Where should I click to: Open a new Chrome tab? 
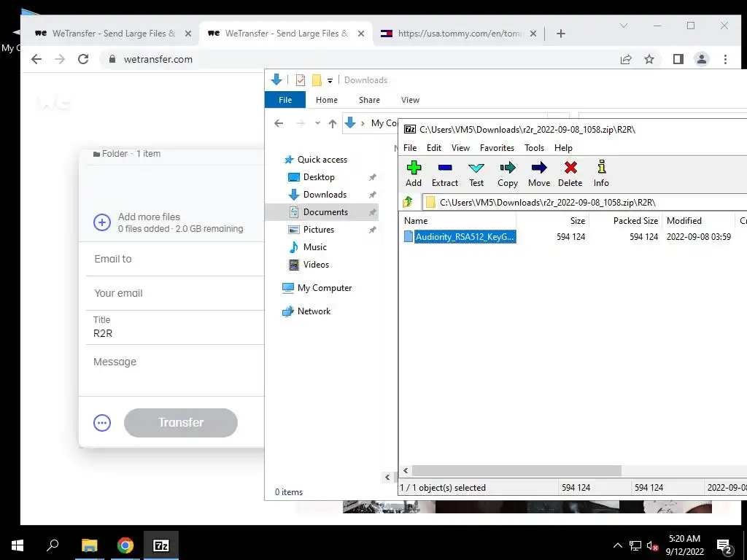[561, 34]
